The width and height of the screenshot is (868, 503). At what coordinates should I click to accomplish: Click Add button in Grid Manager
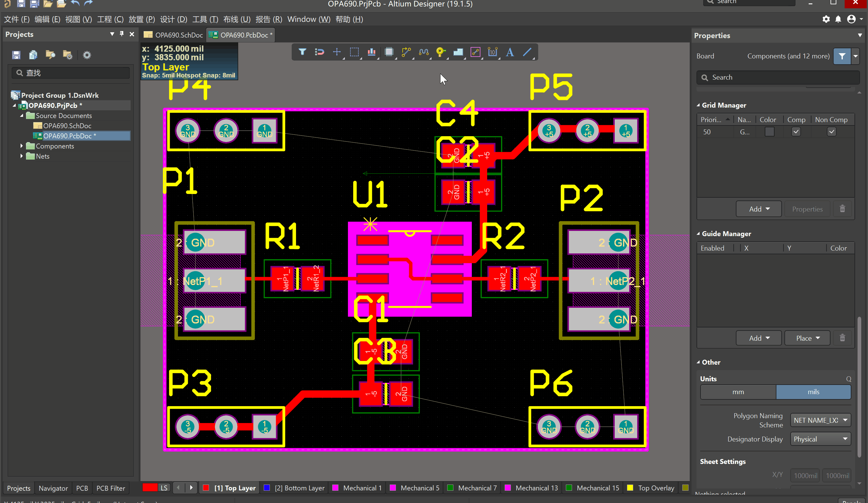click(x=758, y=209)
